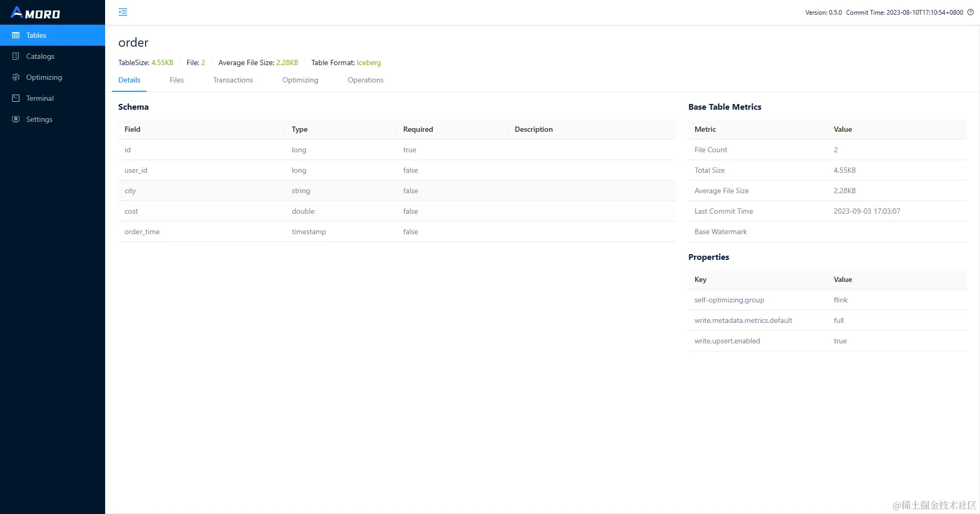Select the 'user_id' field cell
This screenshot has width=980, height=514.
tap(202, 170)
